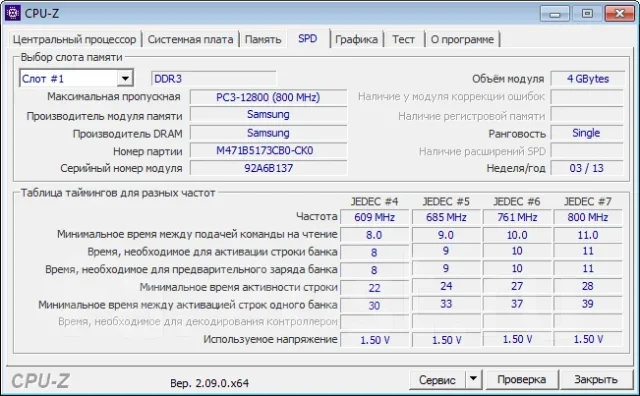Select the PC3-12800 (800 MHz) bandwidth value
The image size is (640, 396).
tap(268, 97)
